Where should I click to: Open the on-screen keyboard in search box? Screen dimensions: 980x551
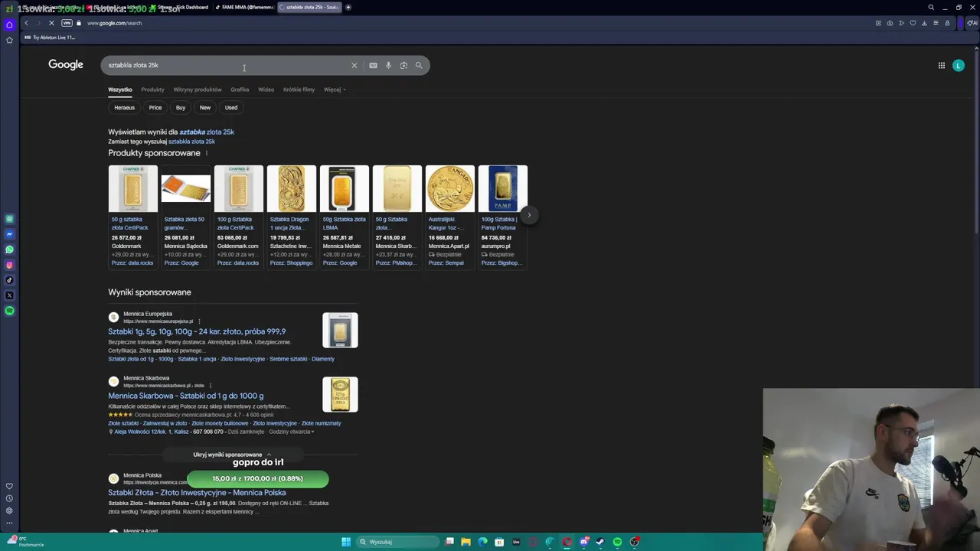click(x=373, y=65)
